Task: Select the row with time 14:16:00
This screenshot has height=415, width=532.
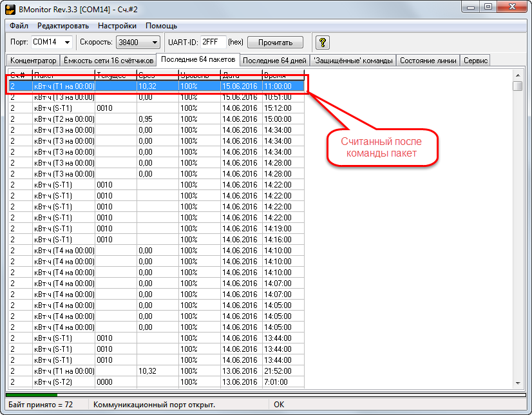Action: (156, 240)
